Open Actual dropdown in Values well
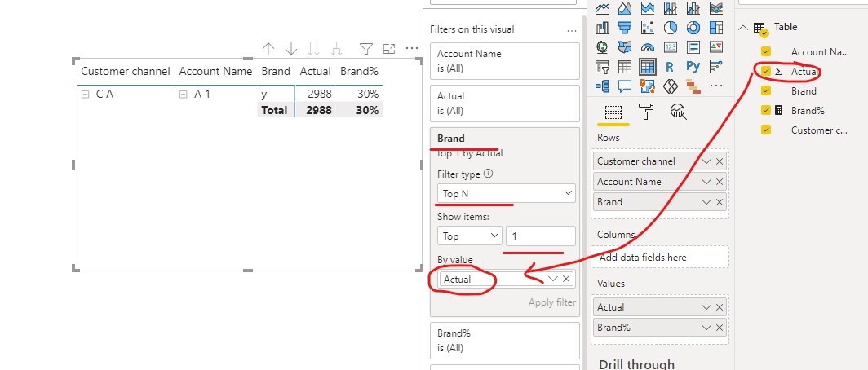Image resolution: width=868 pixels, height=370 pixels. pos(706,307)
